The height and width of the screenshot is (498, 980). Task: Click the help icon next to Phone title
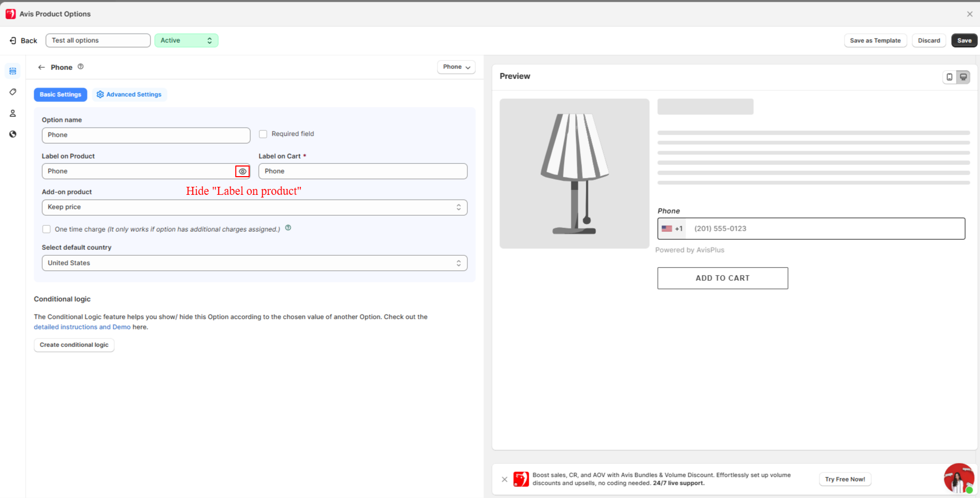tap(81, 67)
